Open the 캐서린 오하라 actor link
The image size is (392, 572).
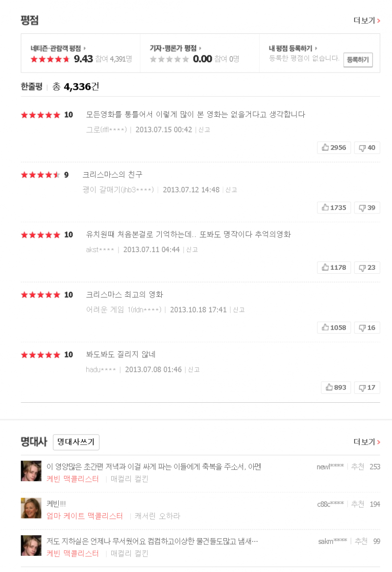[157, 516]
